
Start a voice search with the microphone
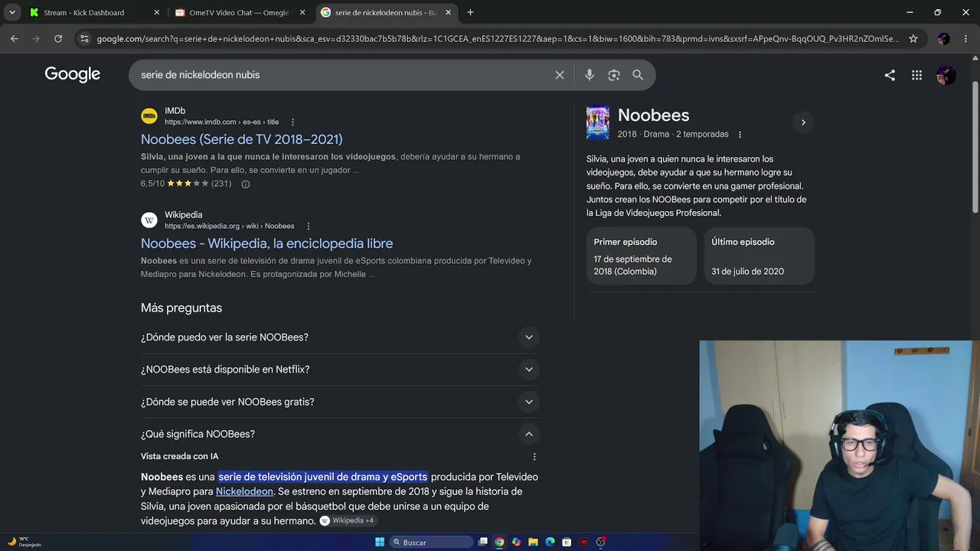(x=590, y=75)
